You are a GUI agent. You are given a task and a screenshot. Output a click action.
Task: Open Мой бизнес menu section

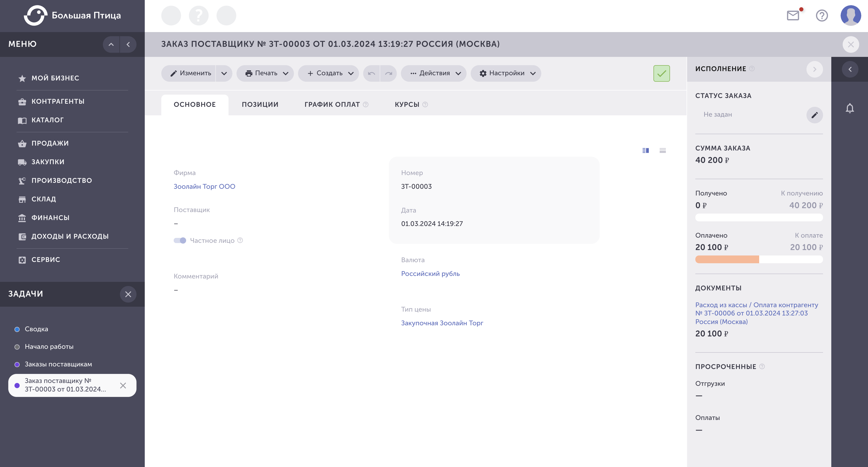(55, 78)
